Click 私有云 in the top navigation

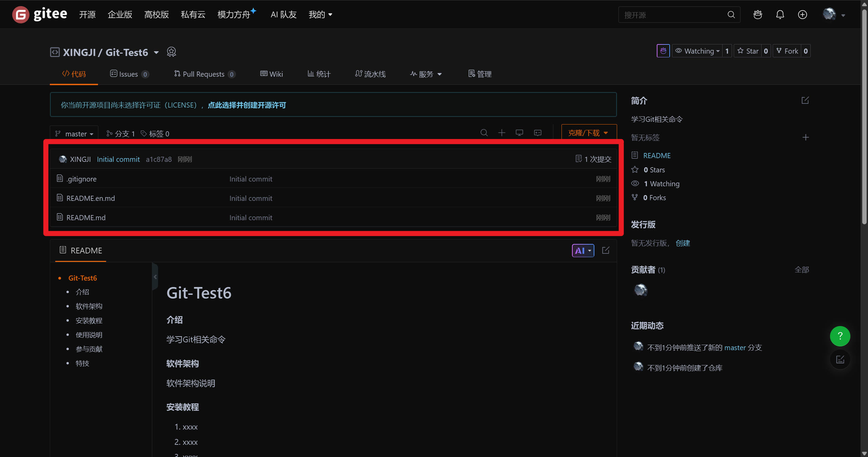pyautogui.click(x=193, y=15)
